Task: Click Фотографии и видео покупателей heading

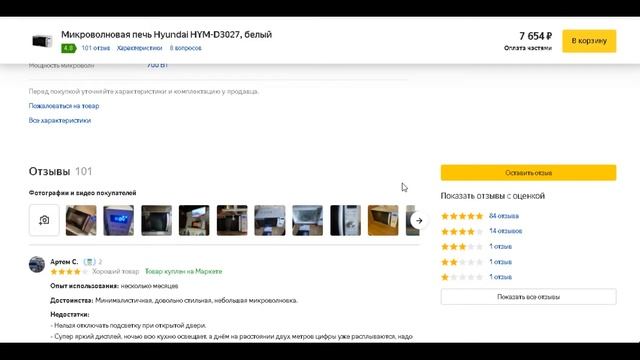Action: point(82,193)
